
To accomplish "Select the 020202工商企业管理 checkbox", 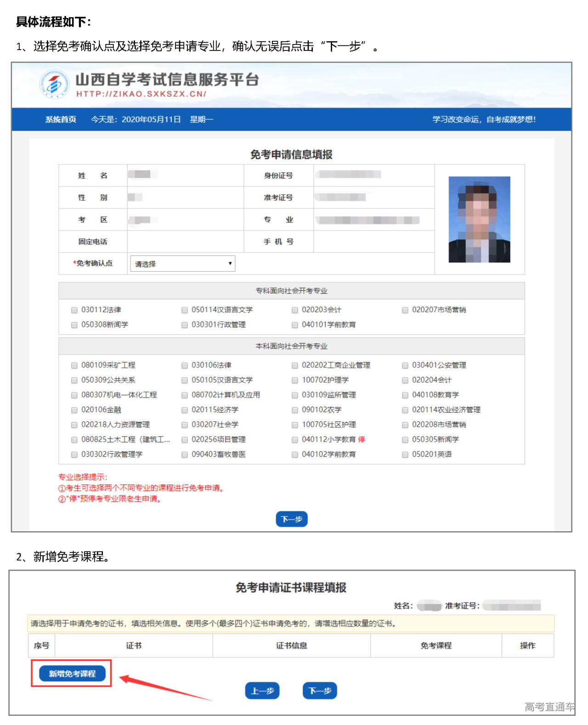I will tap(295, 365).
